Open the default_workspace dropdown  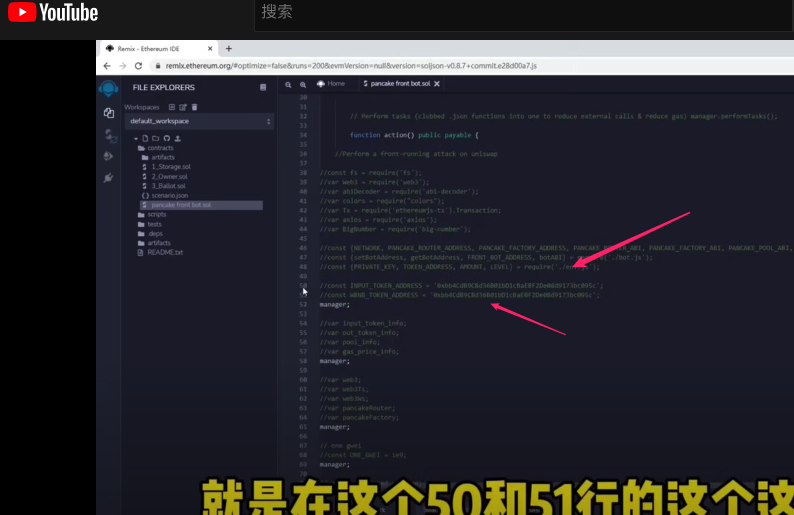[x=200, y=121]
